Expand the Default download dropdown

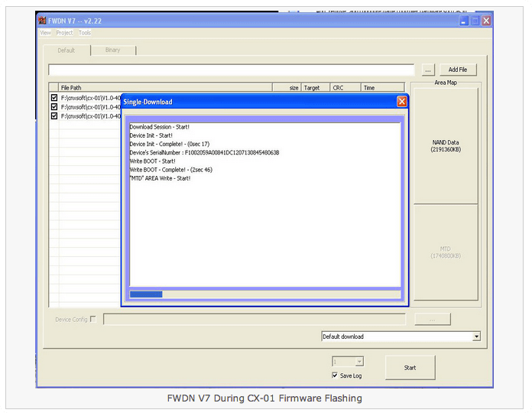[x=476, y=337]
